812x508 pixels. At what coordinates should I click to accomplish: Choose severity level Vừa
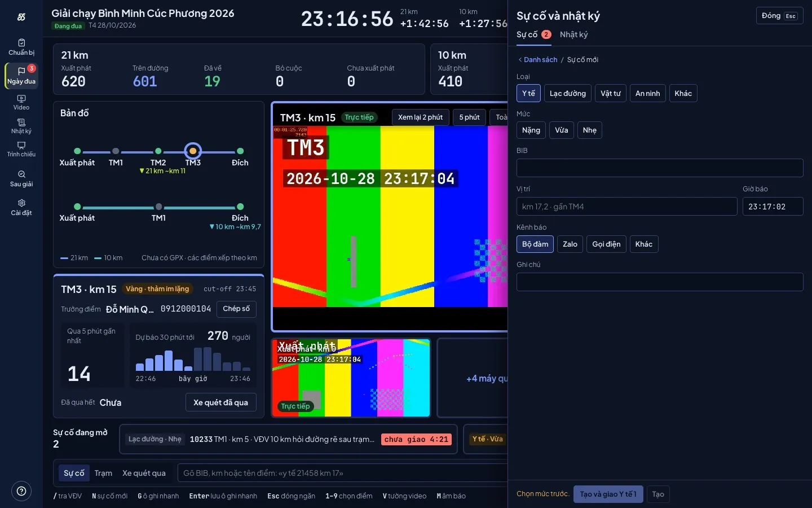click(x=562, y=130)
